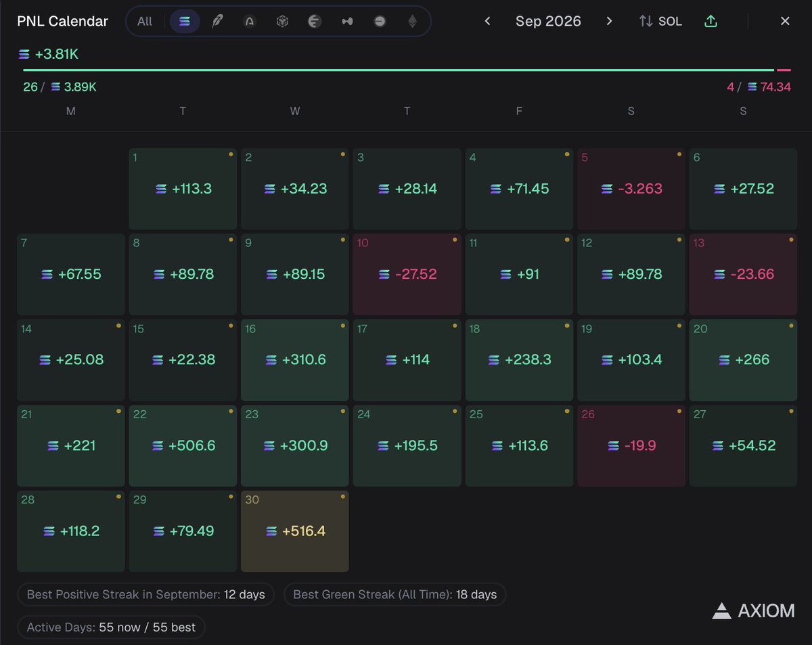Open day 3 cell showing +28.14
The image size is (812, 645).
(407, 189)
